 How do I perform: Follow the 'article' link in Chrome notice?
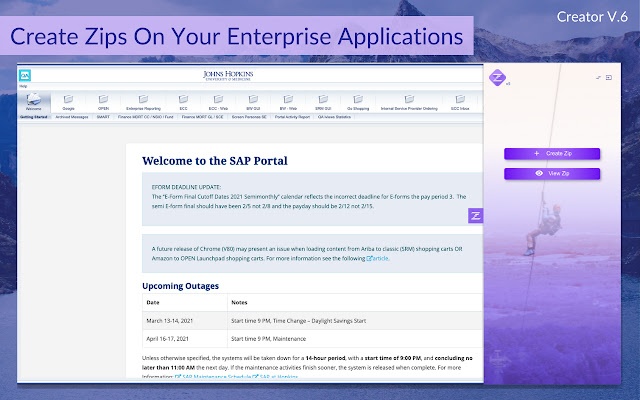click(378, 258)
